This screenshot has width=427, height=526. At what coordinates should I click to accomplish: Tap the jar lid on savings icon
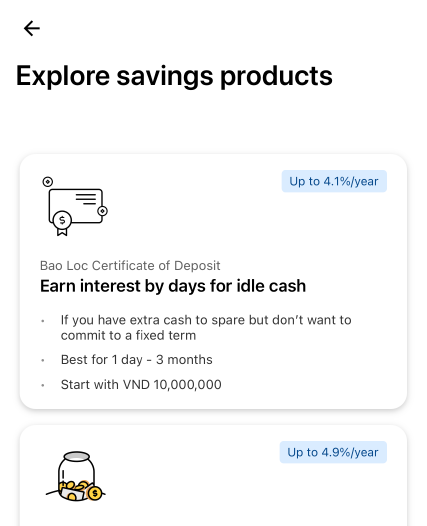[x=77, y=456]
